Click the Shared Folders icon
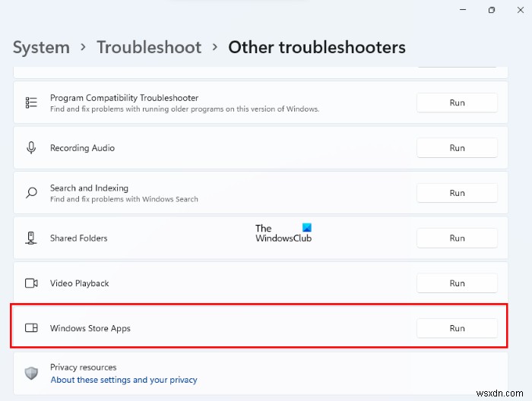This screenshot has width=532, height=401. pos(31,238)
